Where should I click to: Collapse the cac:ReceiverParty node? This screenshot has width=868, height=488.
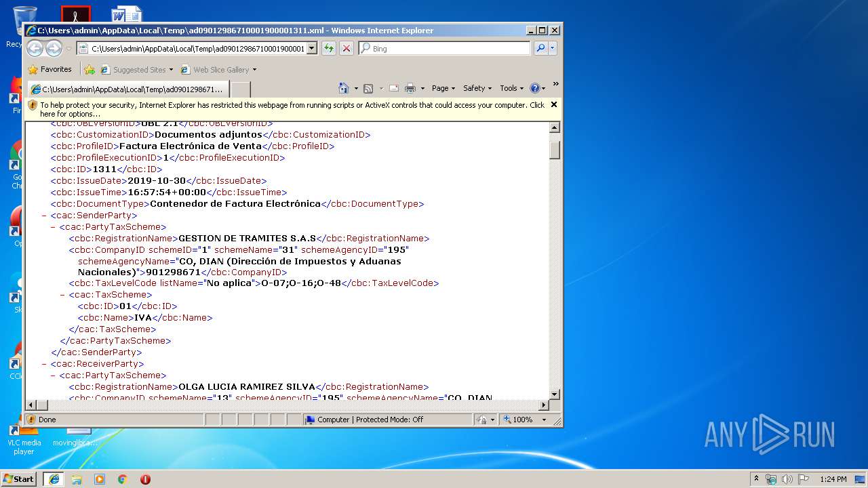coord(44,364)
